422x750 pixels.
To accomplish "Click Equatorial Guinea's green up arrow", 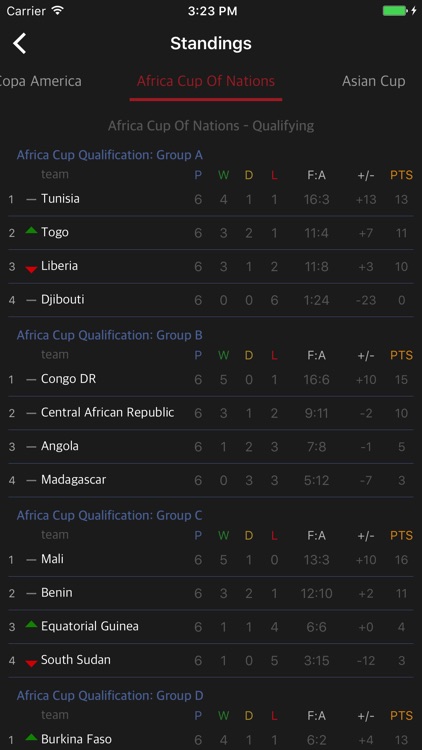I will [31, 624].
